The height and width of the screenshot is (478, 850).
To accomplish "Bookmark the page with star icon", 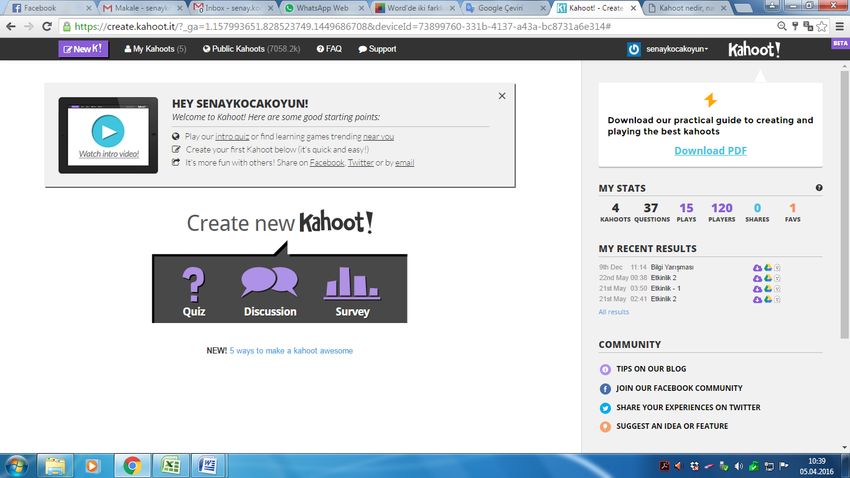I will [x=822, y=27].
